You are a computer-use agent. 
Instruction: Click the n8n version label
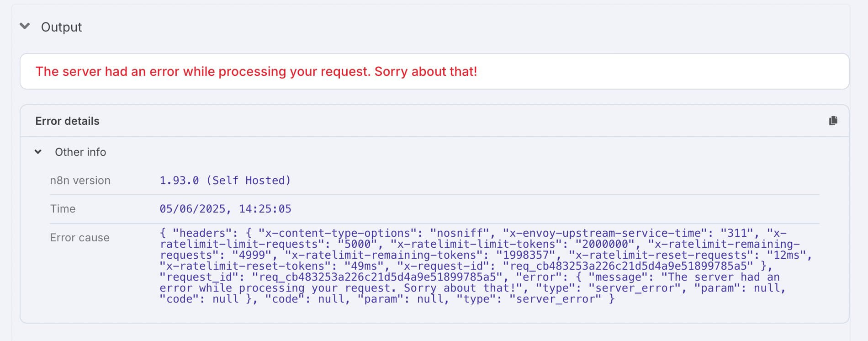click(80, 181)
